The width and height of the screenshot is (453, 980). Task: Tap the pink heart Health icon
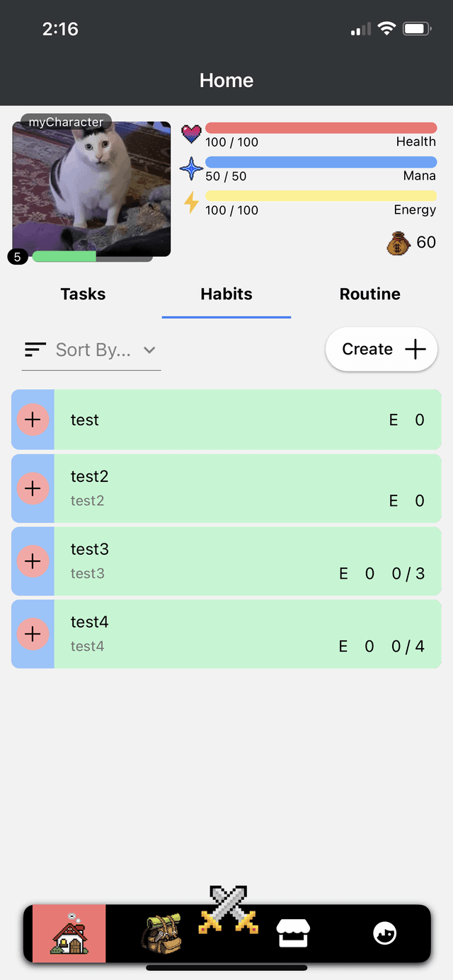tap(192, 133)
